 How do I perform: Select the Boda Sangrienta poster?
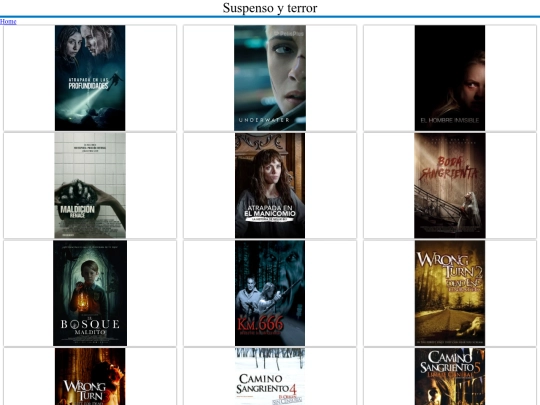click(x=450, y=185)
